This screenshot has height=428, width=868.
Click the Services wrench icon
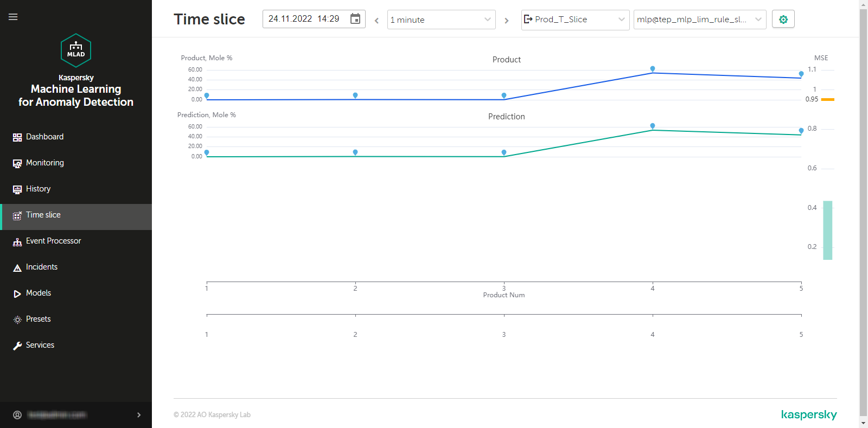(x=17, y=346)
